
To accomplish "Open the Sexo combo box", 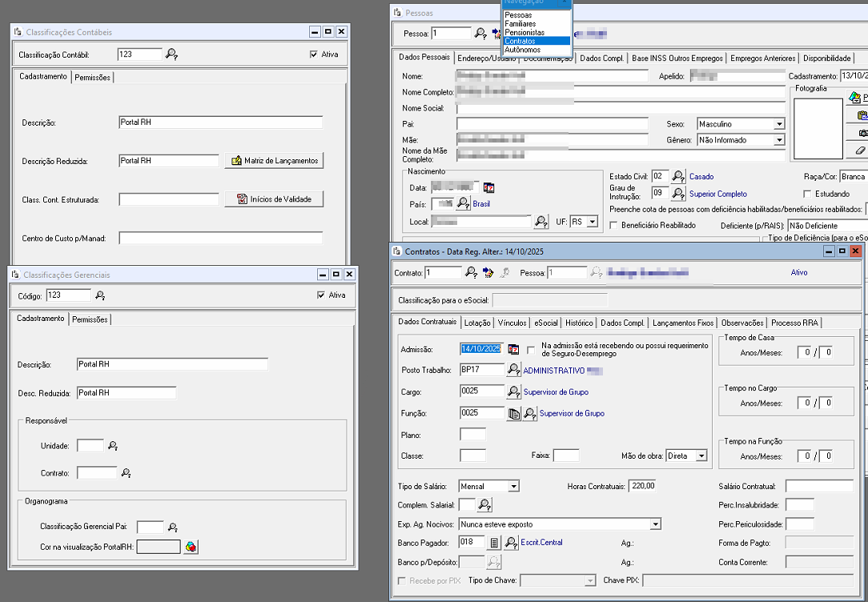I will pyautogui.click(x=778, y=124).
